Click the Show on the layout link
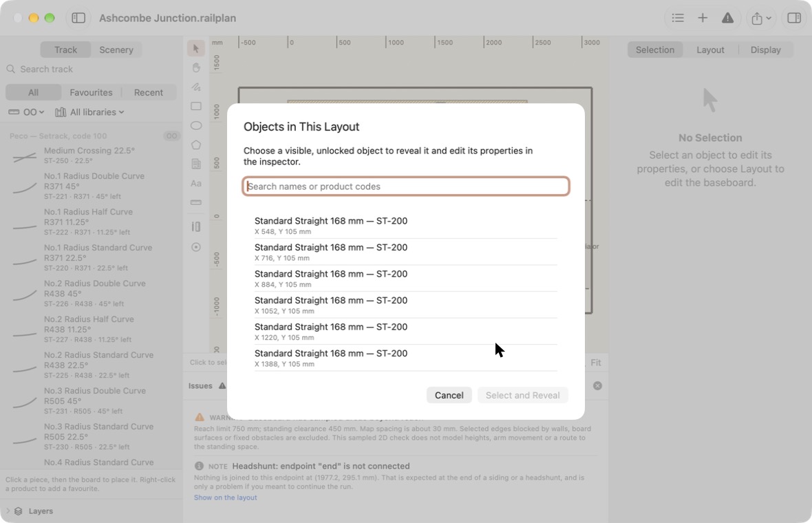Image resolution: width=812 pixels, height=523 pixels. (x=225, y=498)
